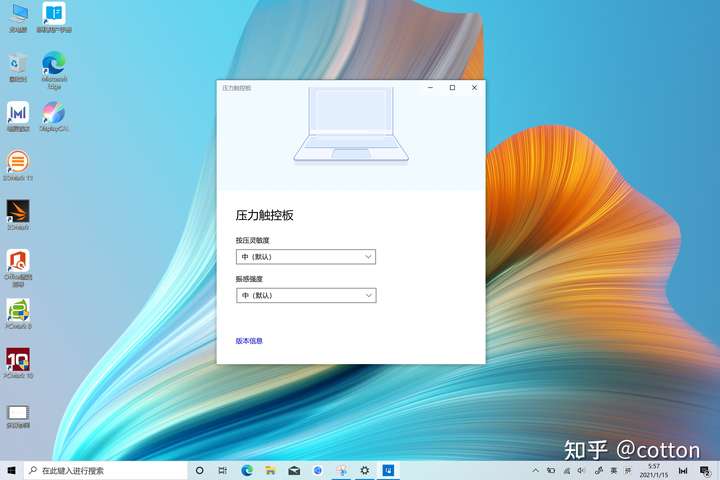Switch to the blue touchpad app on taskbar
The height and width of the screenshot is (480, 720).
(x=388, y=470)
